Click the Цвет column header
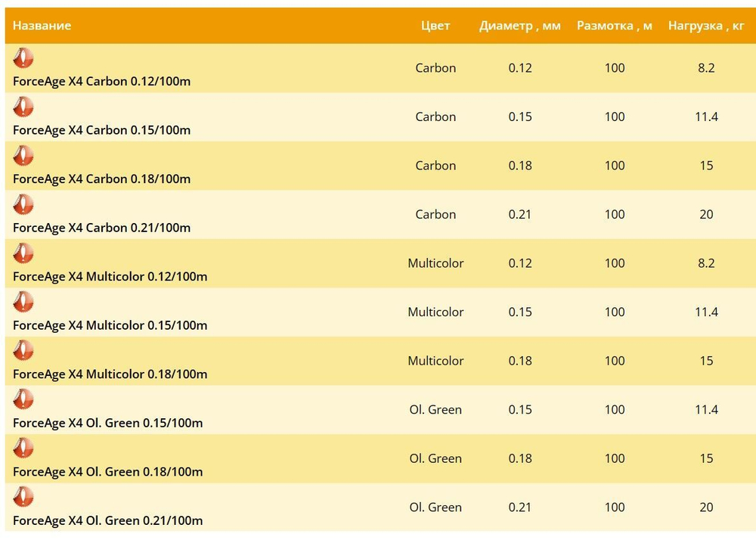Image resolution: width=756 pixels, height=540 pixels. pos(435,26)
